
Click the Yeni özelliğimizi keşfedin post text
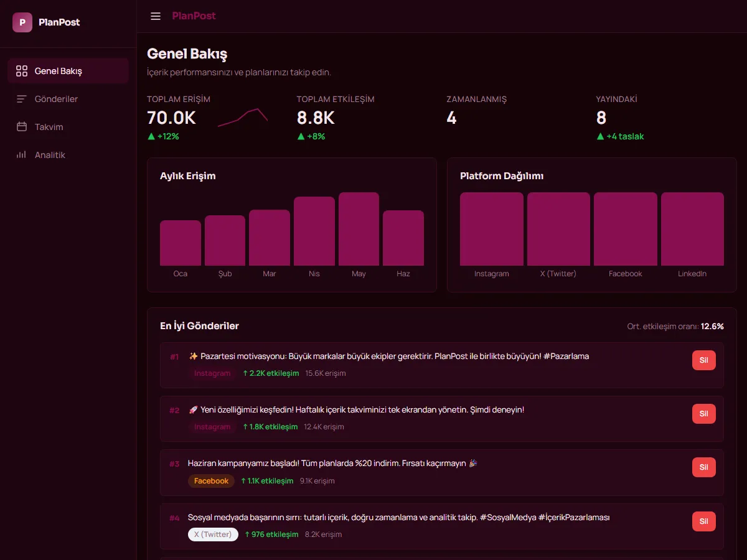click(356, 410)
